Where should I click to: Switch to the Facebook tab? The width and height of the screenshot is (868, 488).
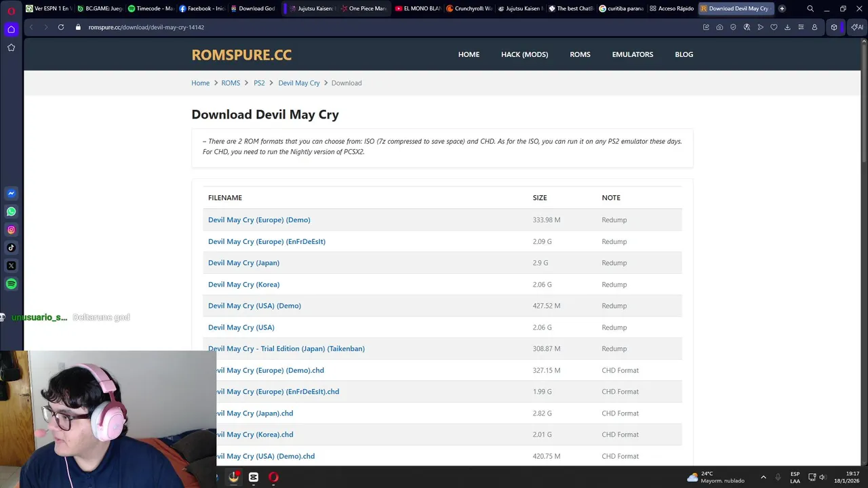(201, 9)
